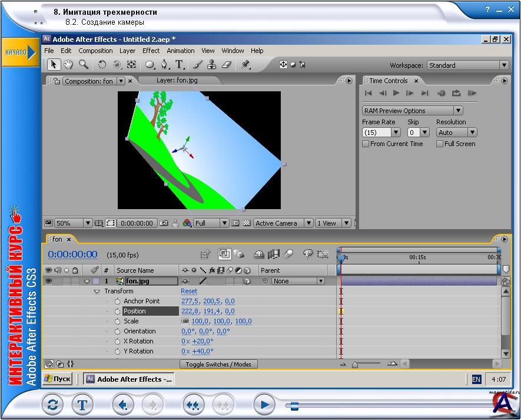Select the Pen tool

[165, 65]
